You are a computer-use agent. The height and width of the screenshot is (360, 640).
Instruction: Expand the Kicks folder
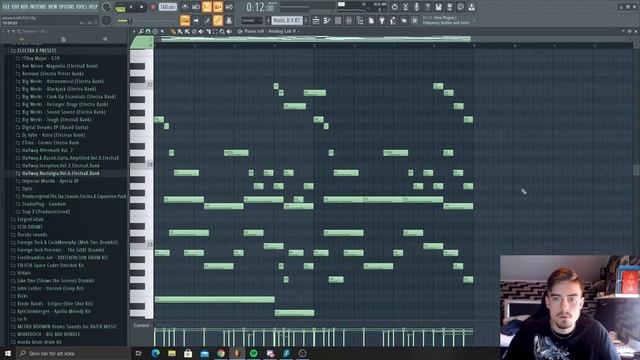tap(22, 296)
